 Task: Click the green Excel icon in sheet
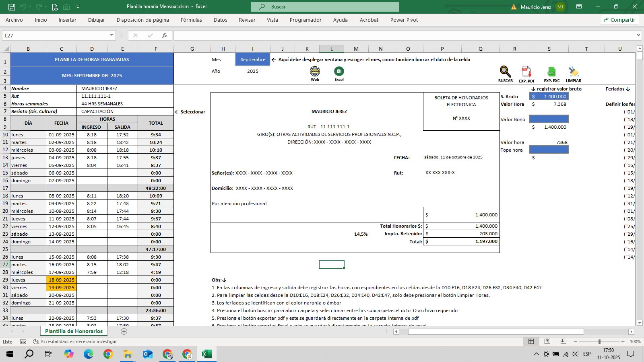[339, 72]
